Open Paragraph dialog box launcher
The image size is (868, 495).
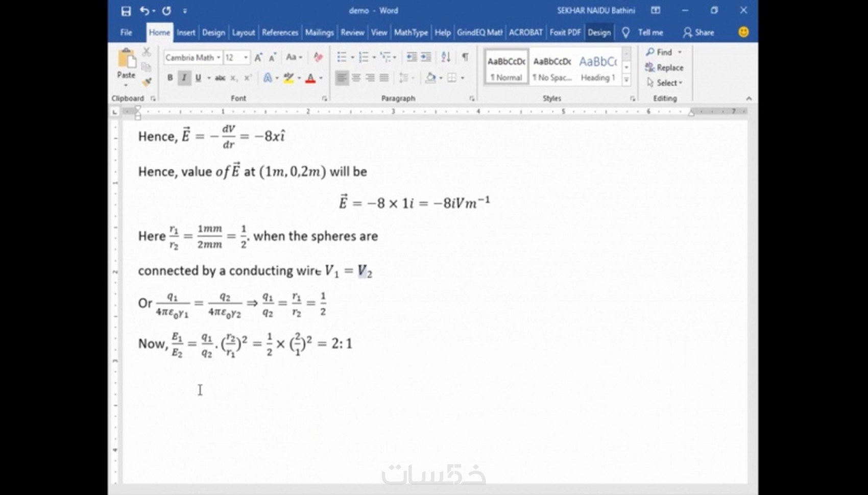(472, 98)
